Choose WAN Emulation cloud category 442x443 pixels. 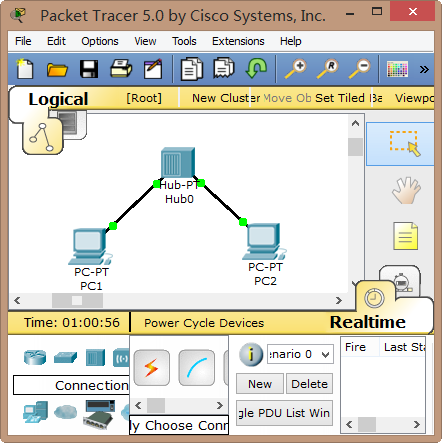coord(66,412)
